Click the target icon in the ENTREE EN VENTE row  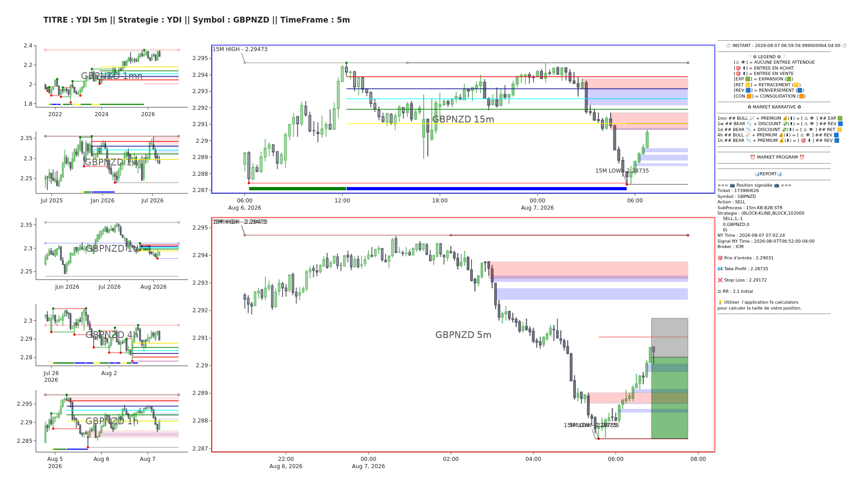coord(738,74)
